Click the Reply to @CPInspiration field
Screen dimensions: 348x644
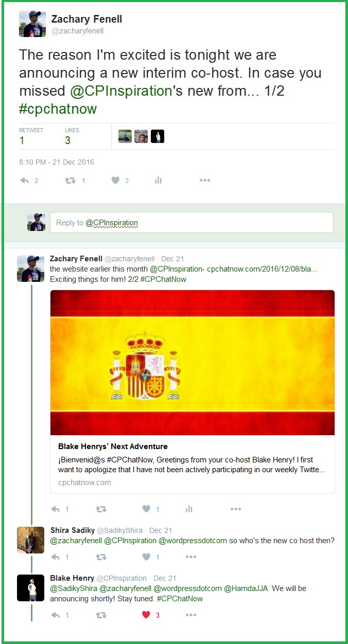click(192, 223)
